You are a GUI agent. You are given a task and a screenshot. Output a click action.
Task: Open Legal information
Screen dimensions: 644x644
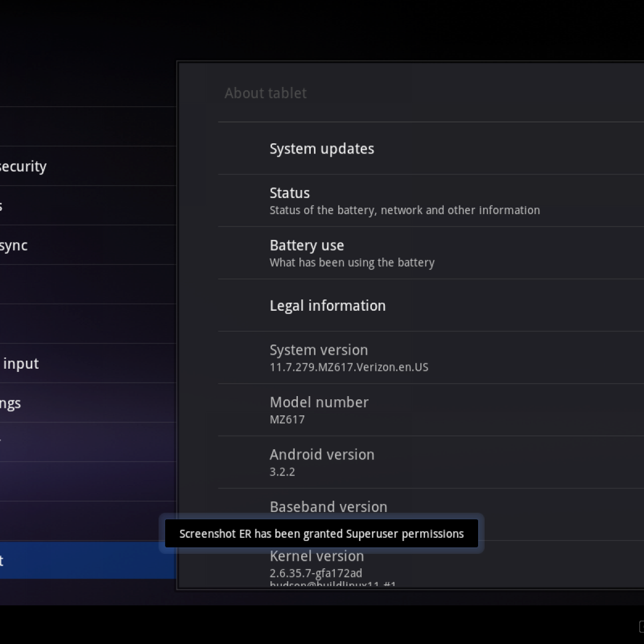(327, 306)
